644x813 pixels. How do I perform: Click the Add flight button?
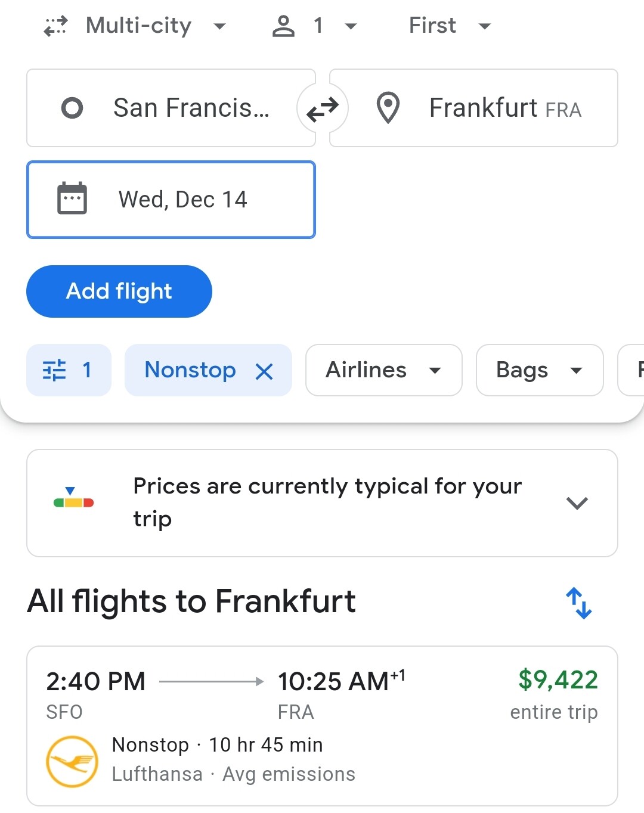pos(119,291)
